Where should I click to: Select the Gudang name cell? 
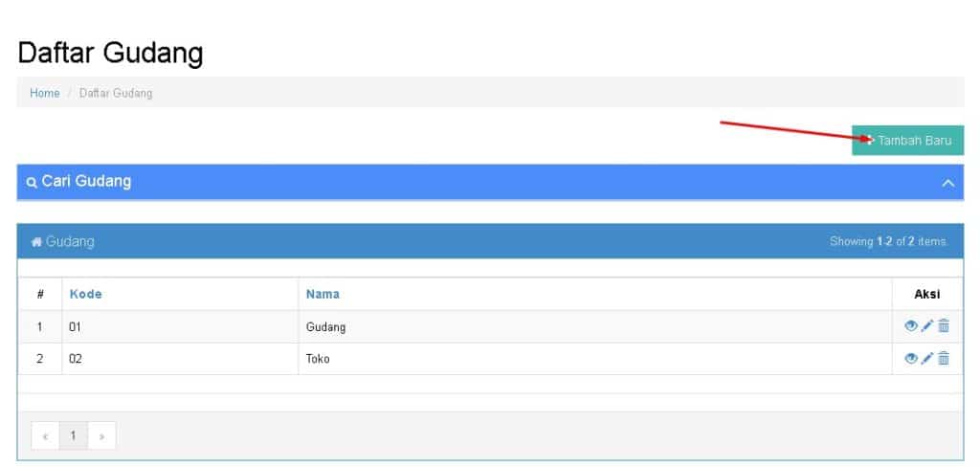pyautogui.click(x=325, y=327)
